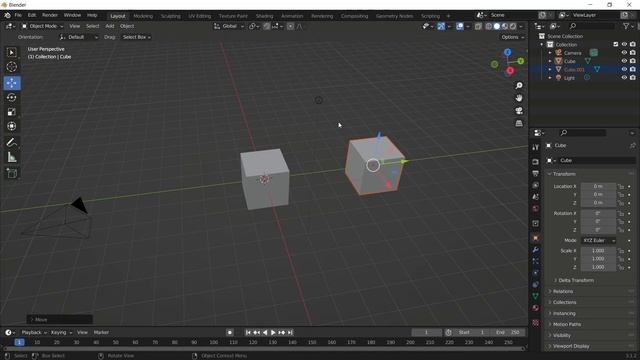The width and height of the screenshot is (640, 360).
Task: Jump to the timeline start frame
Action: pos(248,333)
